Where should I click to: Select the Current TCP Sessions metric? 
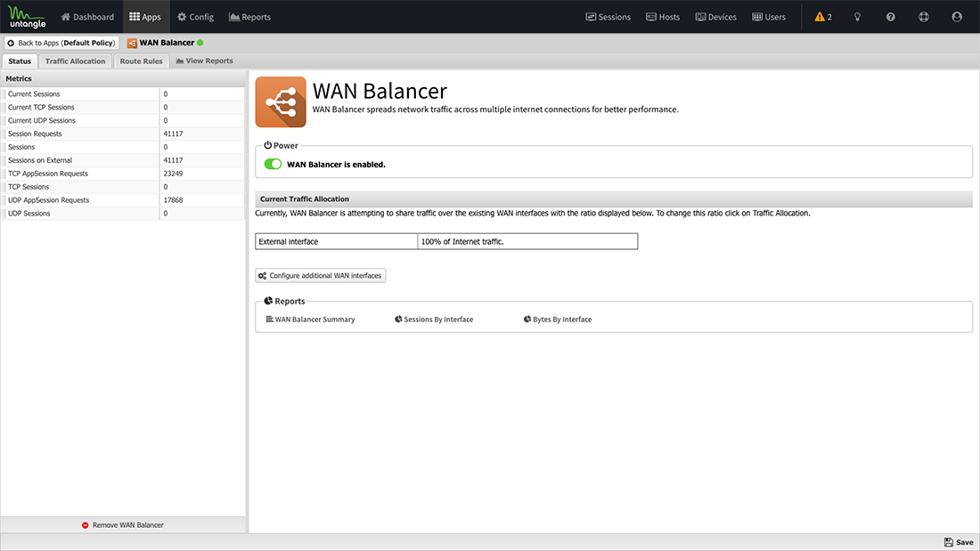(x=123, y=108)
